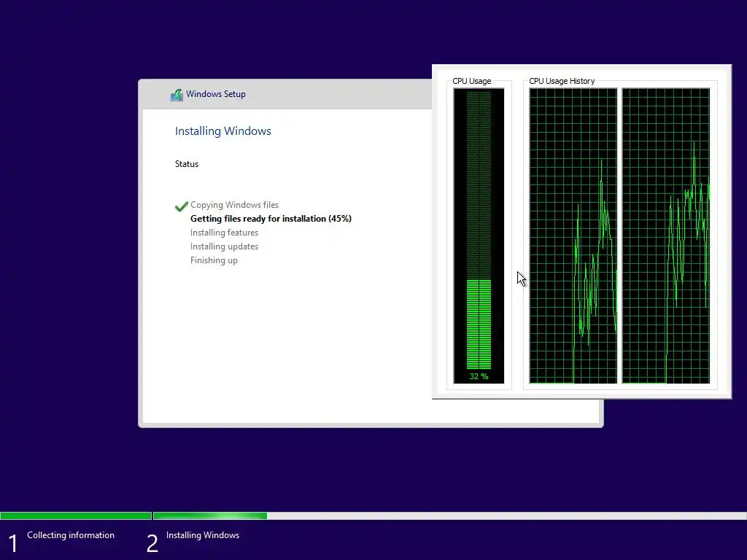Click the 'Collecting information' step label at the bottom
The width and height of the screenshot is (747, 560).
[71, 535]
